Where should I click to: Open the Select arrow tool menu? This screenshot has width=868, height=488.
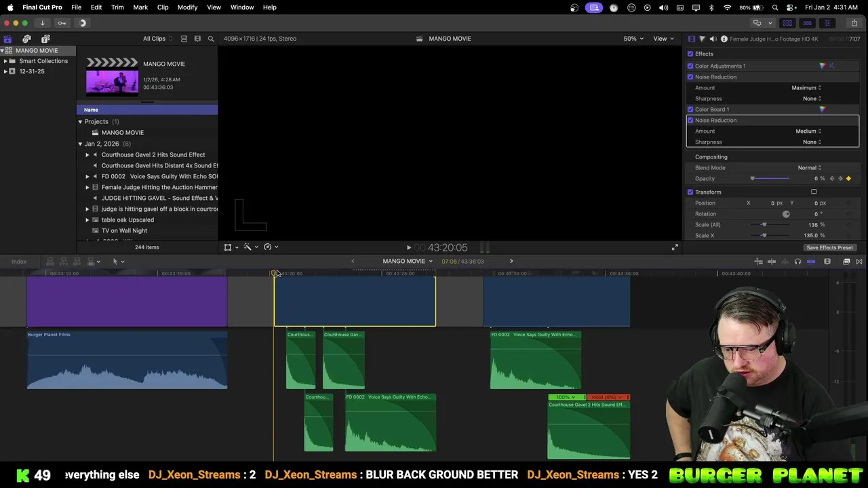coord(117,261)
